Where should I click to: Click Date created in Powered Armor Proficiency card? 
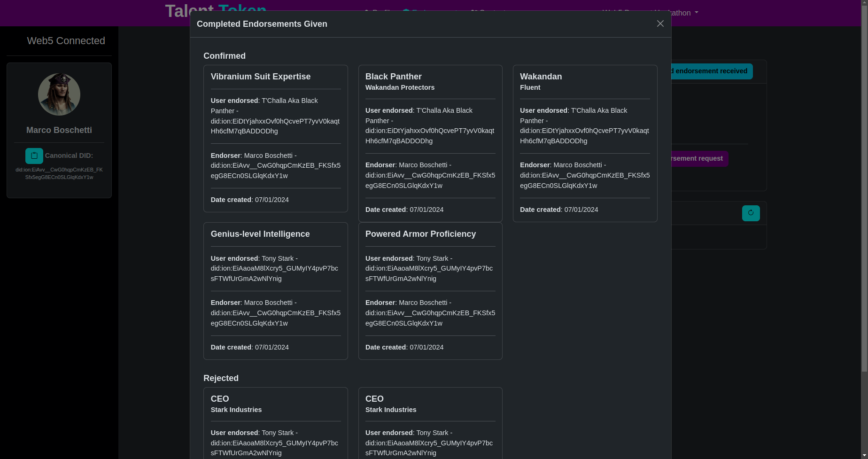point(404,347)
